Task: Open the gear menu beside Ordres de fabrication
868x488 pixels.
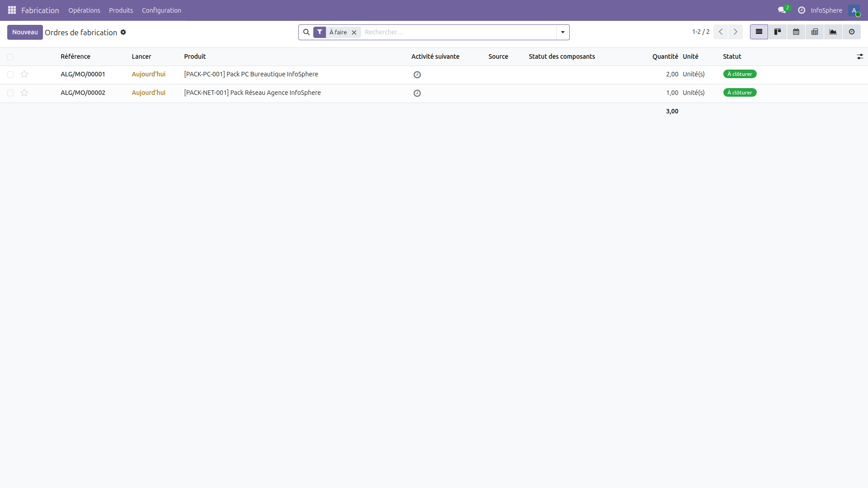Action: 123,32
